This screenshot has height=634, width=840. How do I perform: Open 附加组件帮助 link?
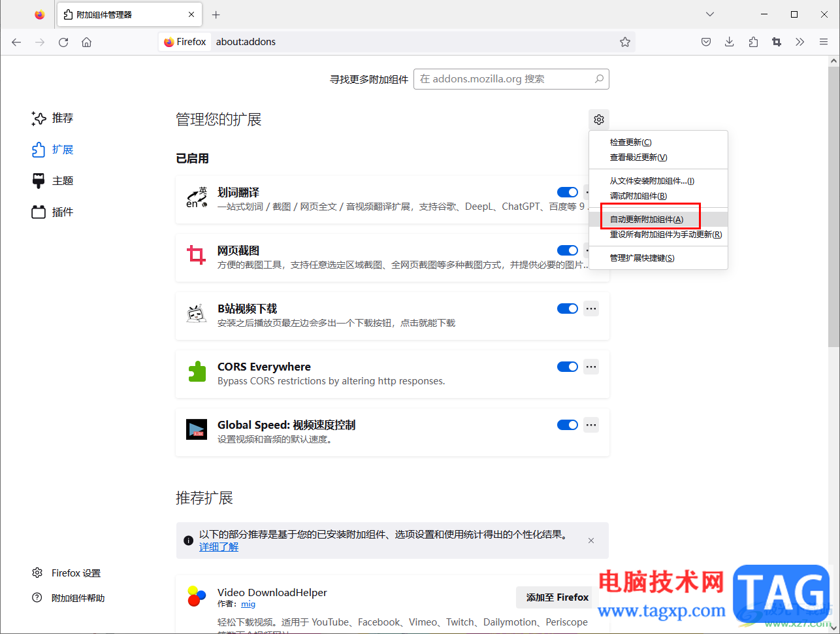pyautogui.click(x=69, y=598)
